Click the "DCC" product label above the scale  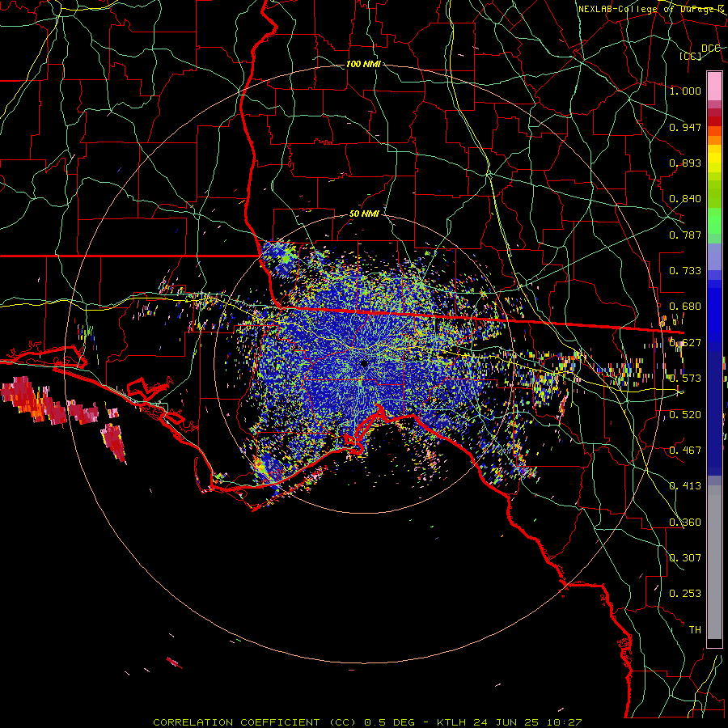tap(711, 49)
